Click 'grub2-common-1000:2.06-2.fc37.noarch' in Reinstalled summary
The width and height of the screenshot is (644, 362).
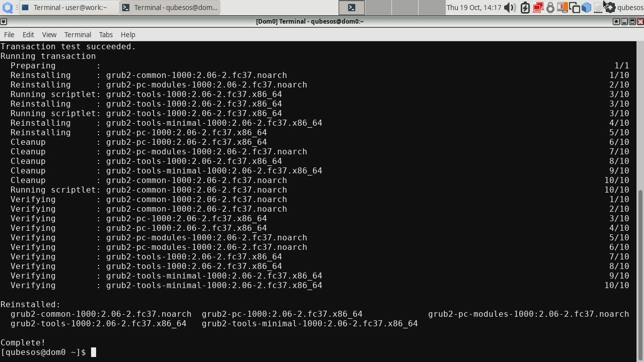pyautogui.click(x=101, y=314)
